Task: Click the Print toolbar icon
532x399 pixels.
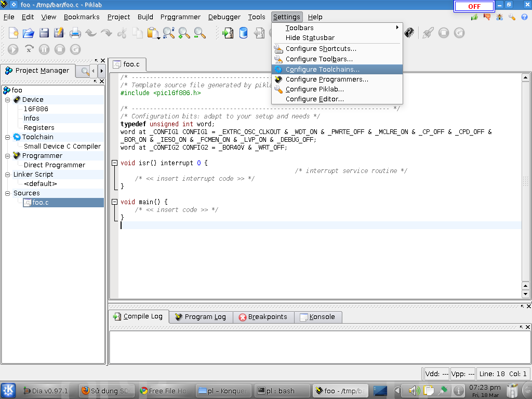Action: click(x=75, y=33)
